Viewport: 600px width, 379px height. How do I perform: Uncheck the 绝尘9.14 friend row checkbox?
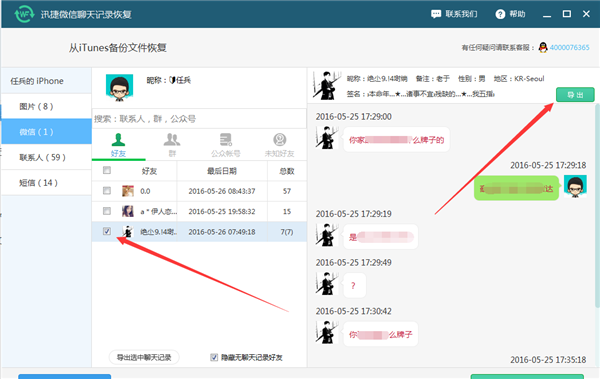107,231
